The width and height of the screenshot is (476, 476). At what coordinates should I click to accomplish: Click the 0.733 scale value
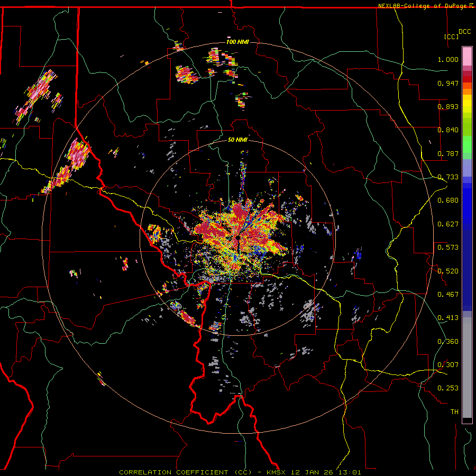click(448, 177)
